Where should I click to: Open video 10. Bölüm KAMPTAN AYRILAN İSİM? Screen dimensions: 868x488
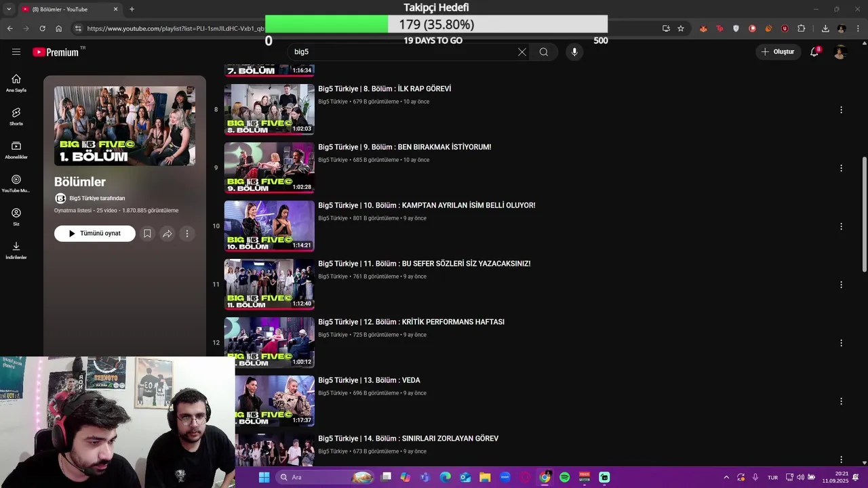coord(427,205)
